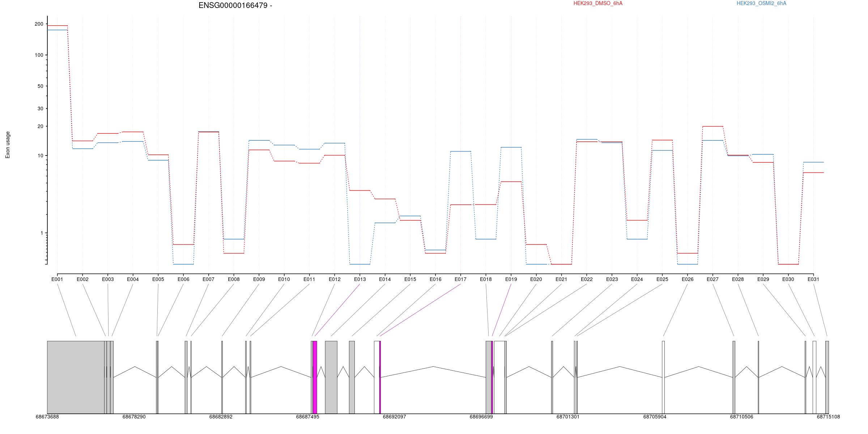Click exon label E017
Screen dimensions: 868x434
[x=460, y=279]
